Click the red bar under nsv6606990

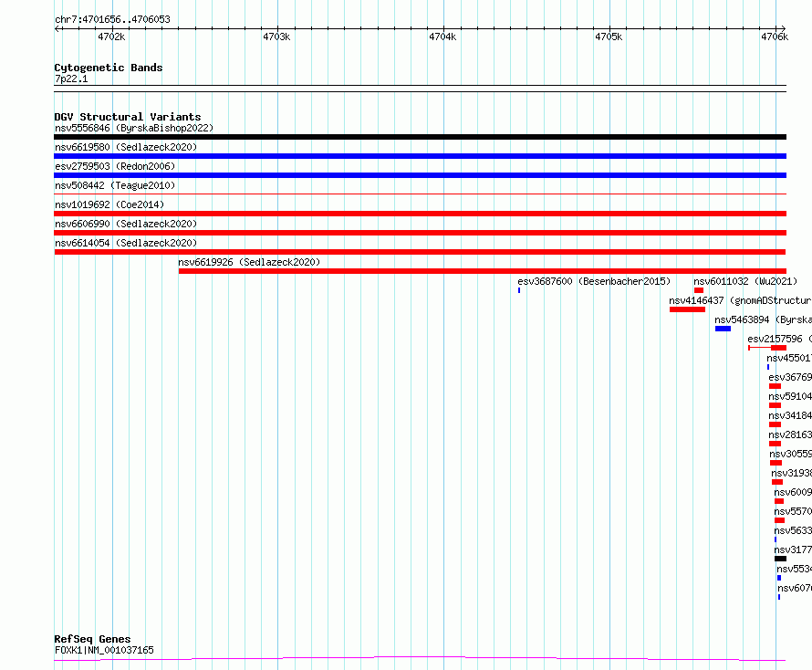420,233
